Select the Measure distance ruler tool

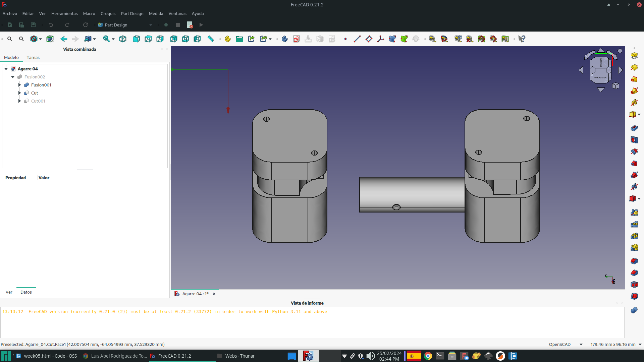coord(211,39)
